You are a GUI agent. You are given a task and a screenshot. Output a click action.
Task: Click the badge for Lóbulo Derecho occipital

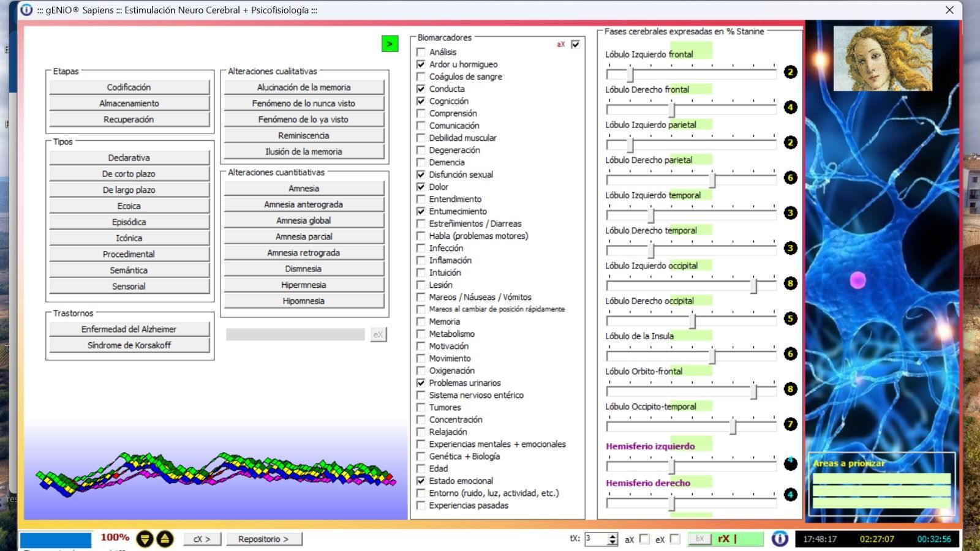click(790, 318)
